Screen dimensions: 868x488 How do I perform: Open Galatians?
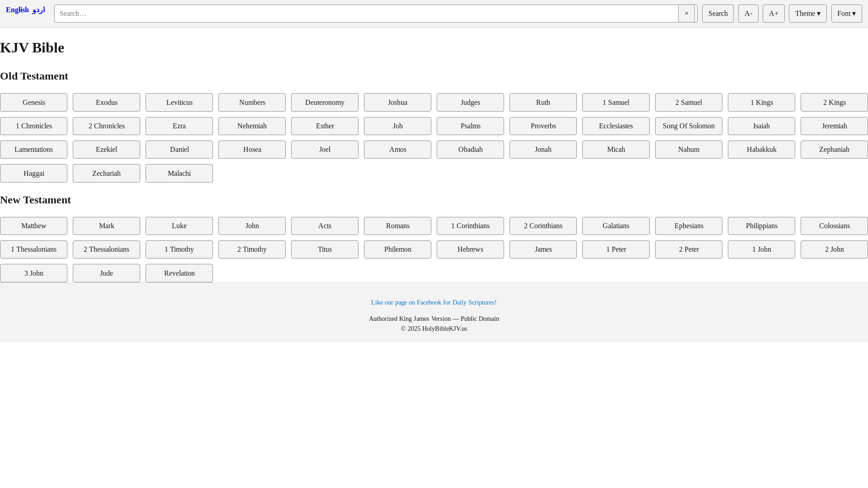(616, 226)
